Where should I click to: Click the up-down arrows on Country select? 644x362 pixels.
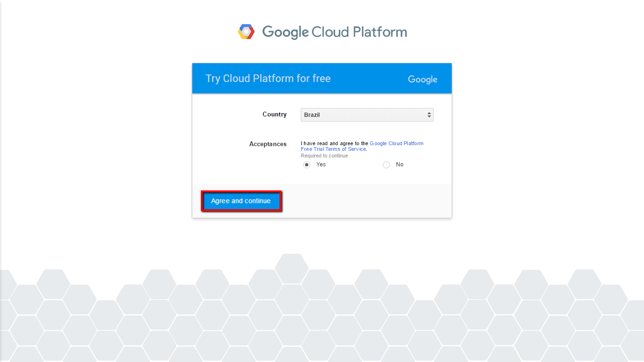(429, 115)
